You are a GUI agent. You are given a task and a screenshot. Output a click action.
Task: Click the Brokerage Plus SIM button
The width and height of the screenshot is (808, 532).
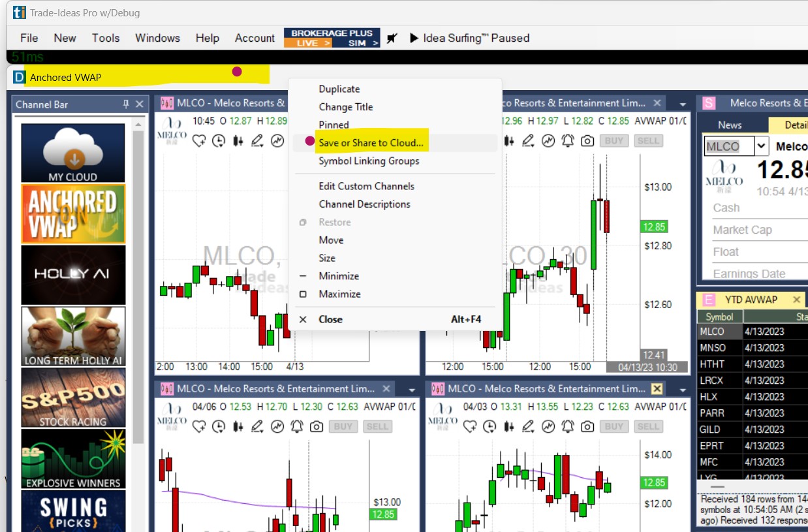pyautogui.click(x=357, y=43)
